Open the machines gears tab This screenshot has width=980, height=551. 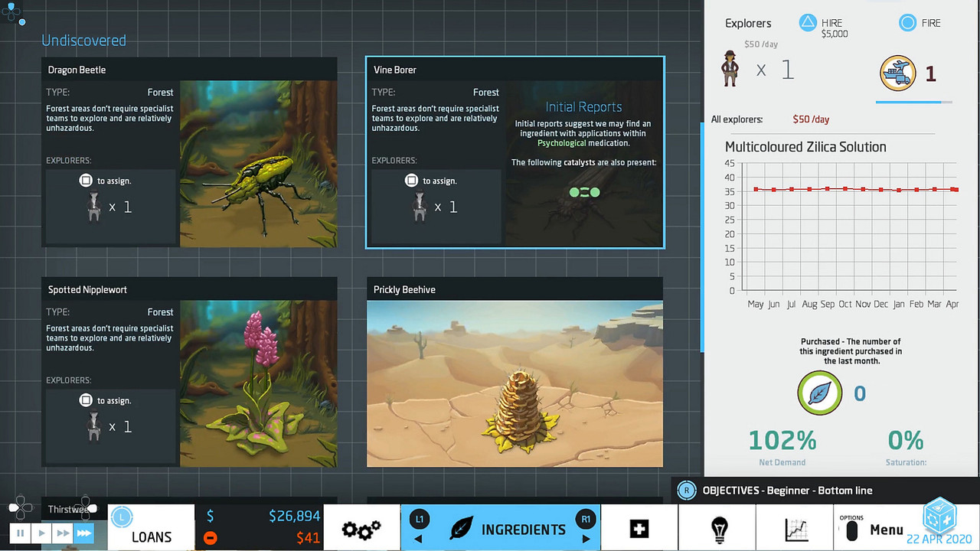pos(361,530)
